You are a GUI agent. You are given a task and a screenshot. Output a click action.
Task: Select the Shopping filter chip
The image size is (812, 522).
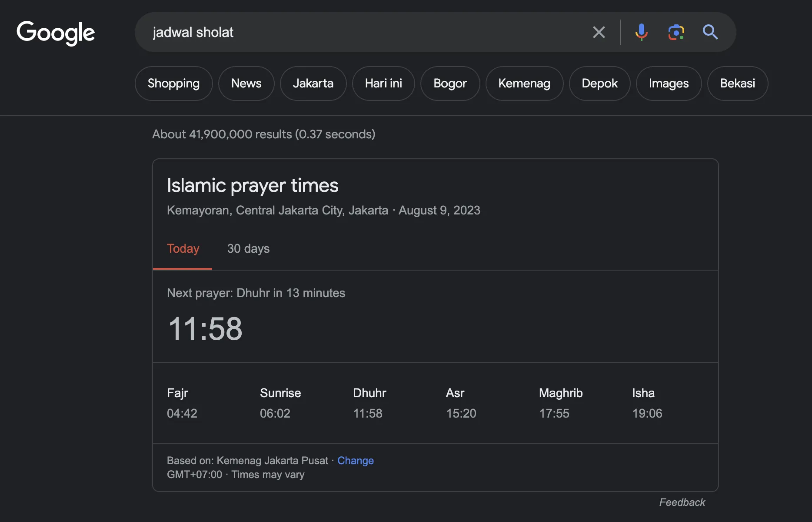pos(173,84)
